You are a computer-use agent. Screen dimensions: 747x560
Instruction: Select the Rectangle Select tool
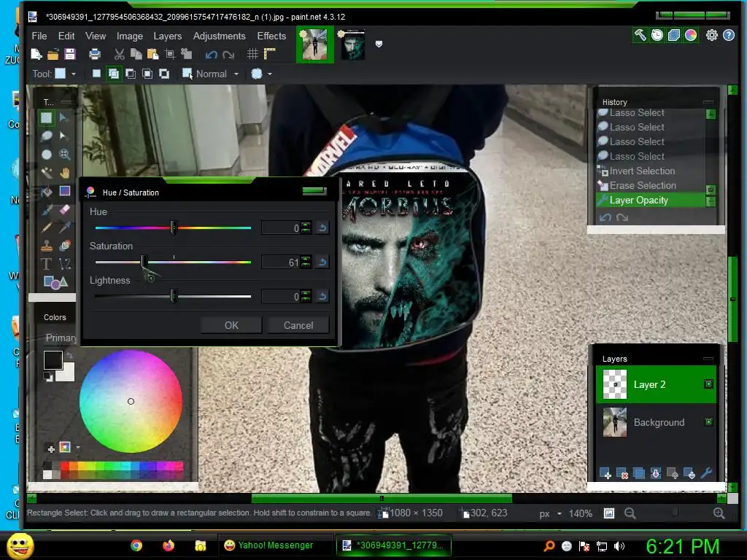46,117
